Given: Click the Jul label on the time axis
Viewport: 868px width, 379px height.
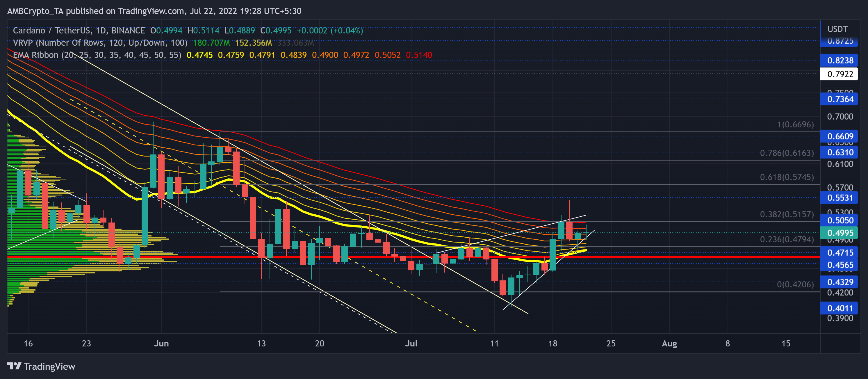Looking at the screenshot, I should 412,344.
